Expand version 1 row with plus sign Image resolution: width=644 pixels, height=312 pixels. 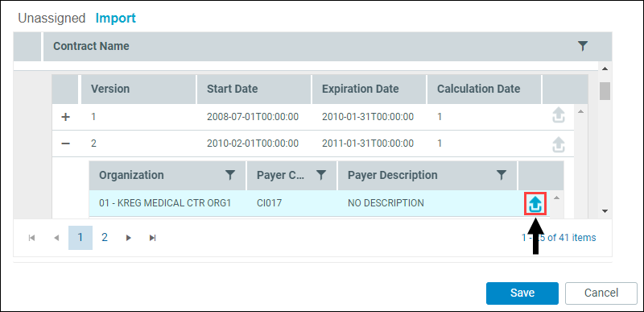click(66, 117)
